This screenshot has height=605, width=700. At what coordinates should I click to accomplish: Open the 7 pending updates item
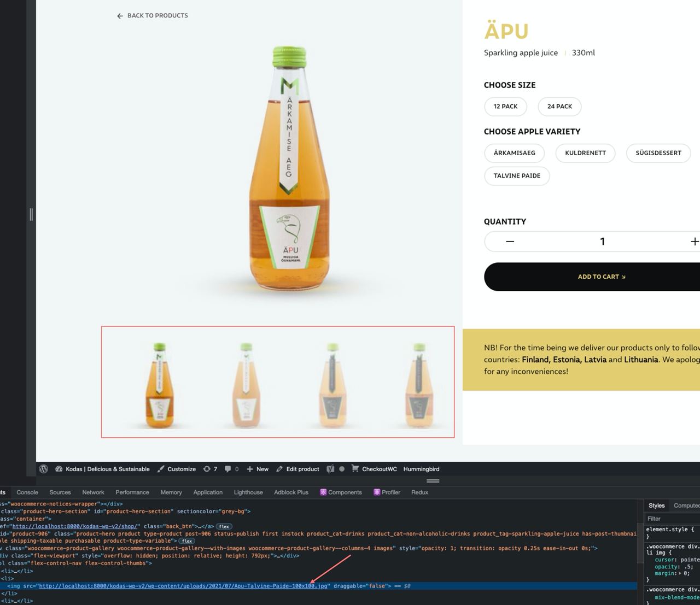click(210, 469)
